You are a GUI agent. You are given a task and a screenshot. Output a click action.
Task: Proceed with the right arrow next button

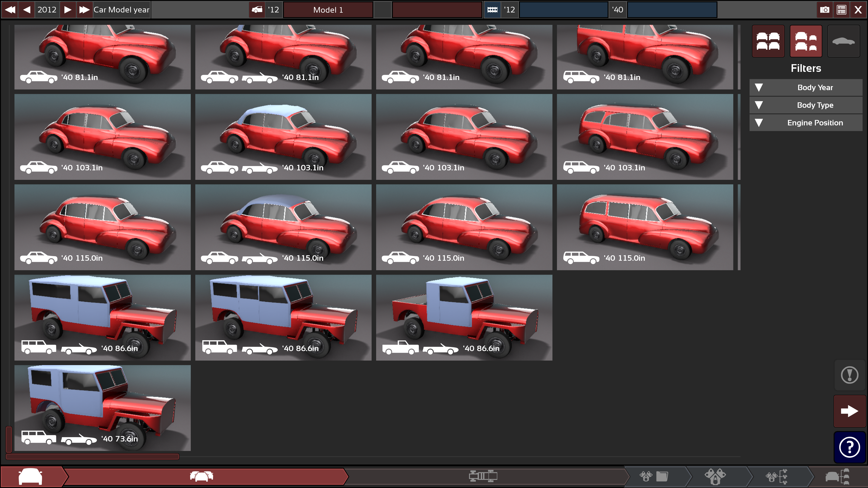[849, 411]
